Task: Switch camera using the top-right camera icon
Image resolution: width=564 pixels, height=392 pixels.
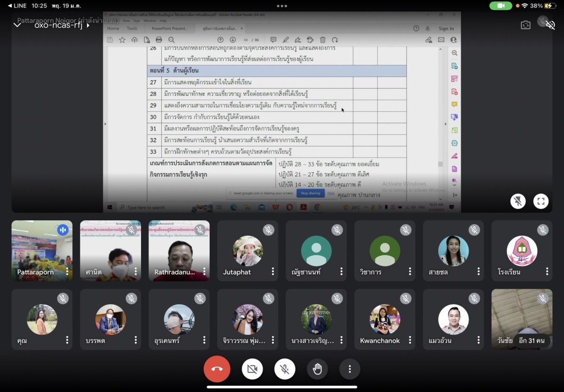Action: (525, 25)
